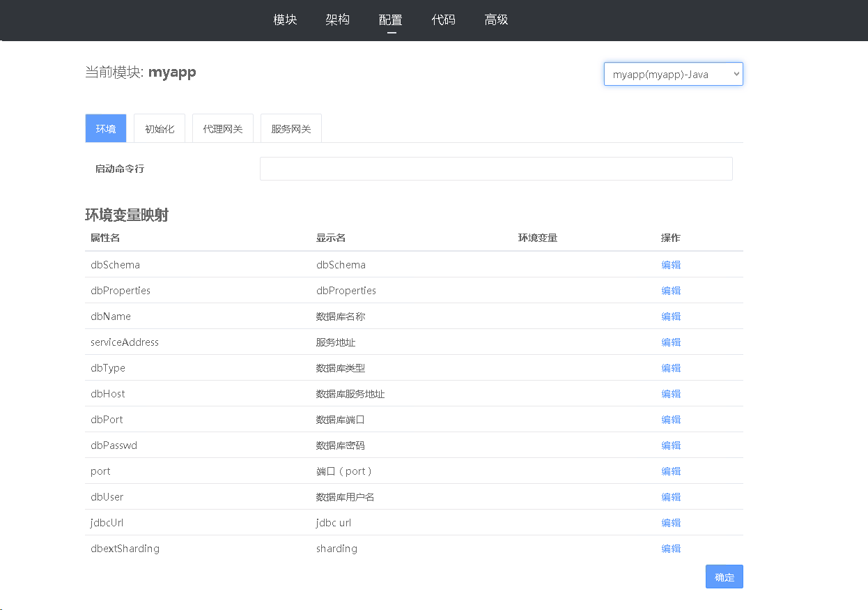The image size is (868, 610).
Task: Open edit for serviceAddress row
Action: pyautogui.click(x=671, y=342)
